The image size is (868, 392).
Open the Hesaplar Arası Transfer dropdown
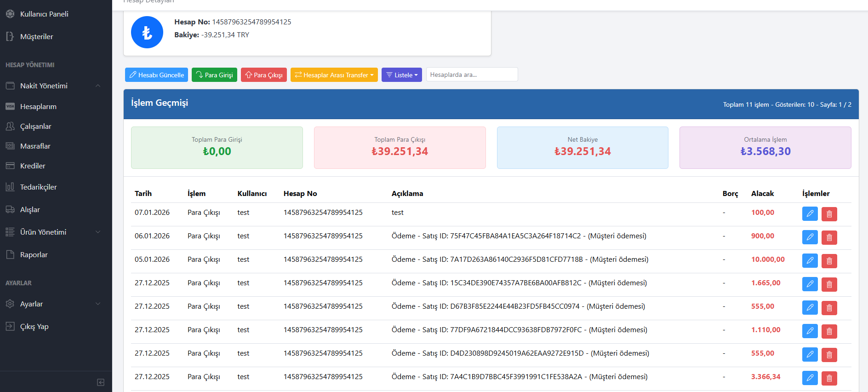(x=334, y=75)
